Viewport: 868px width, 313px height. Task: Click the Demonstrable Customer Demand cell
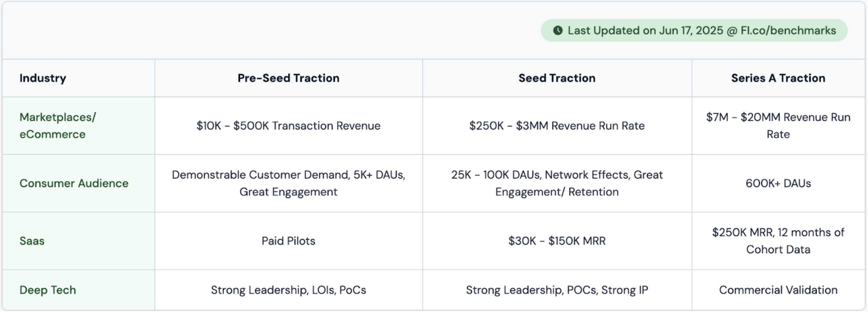[288, 183]
